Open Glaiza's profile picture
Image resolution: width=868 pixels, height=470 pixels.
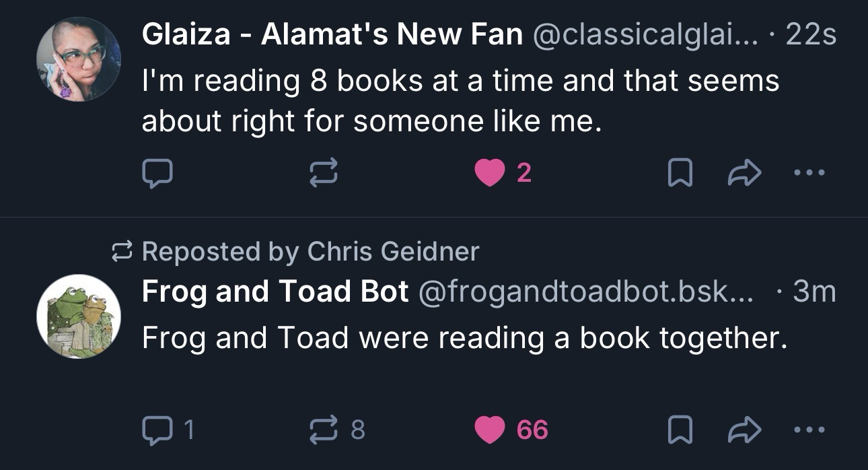tap(78, 59)
